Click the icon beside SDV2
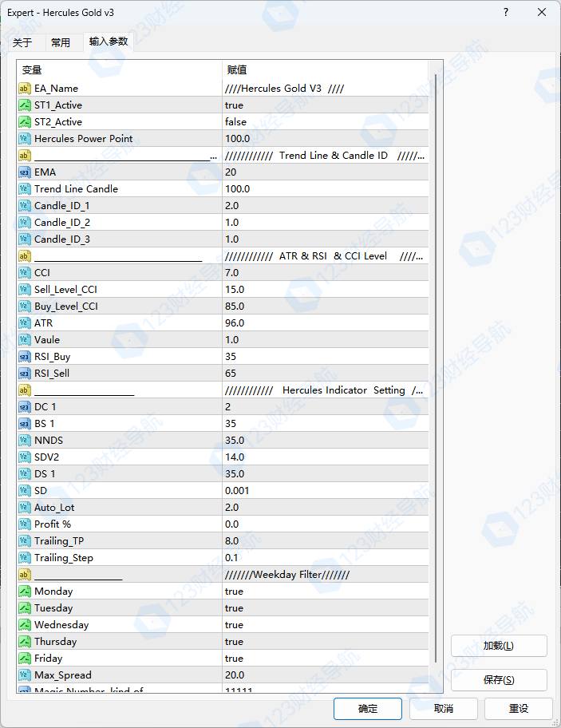 click(25, 457)
